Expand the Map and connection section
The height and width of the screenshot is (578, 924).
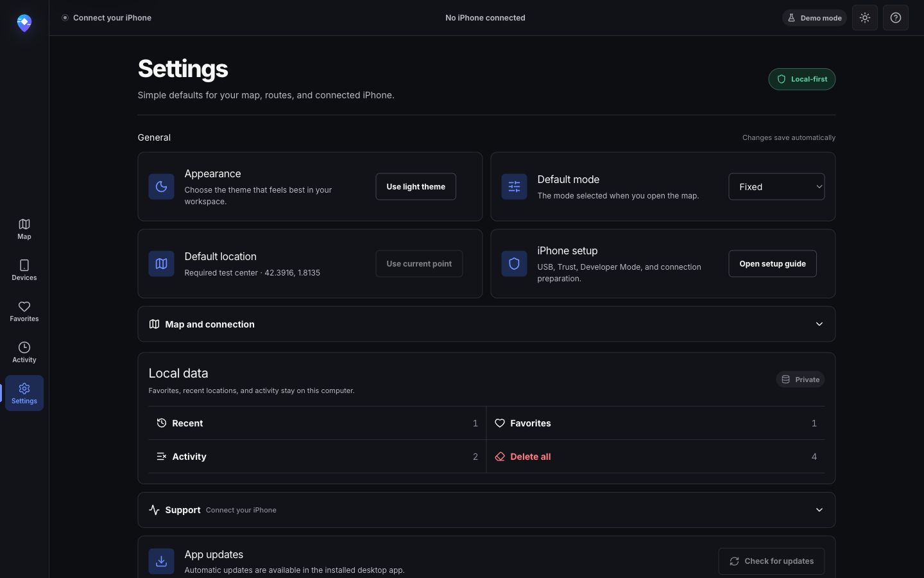click(486, 324)
